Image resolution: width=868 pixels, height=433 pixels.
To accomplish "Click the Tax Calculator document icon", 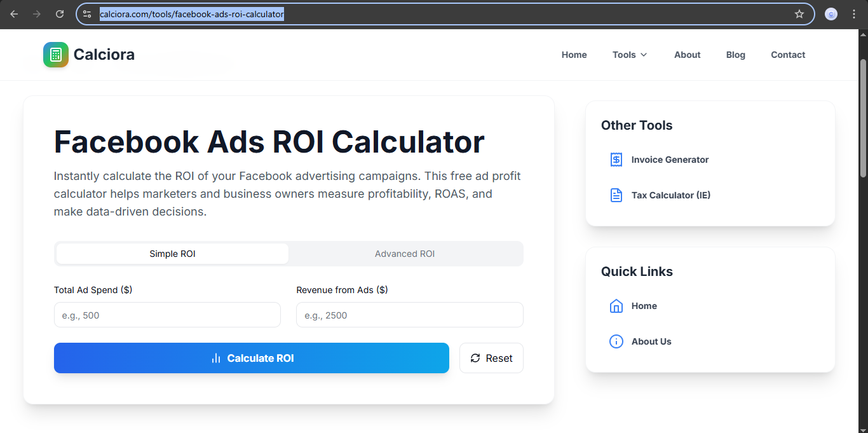I will [616, 195].
